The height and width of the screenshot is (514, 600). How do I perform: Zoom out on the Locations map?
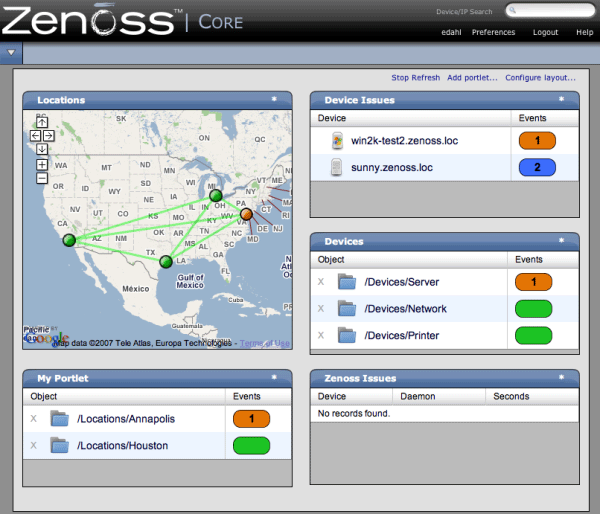tap(42, 178)
